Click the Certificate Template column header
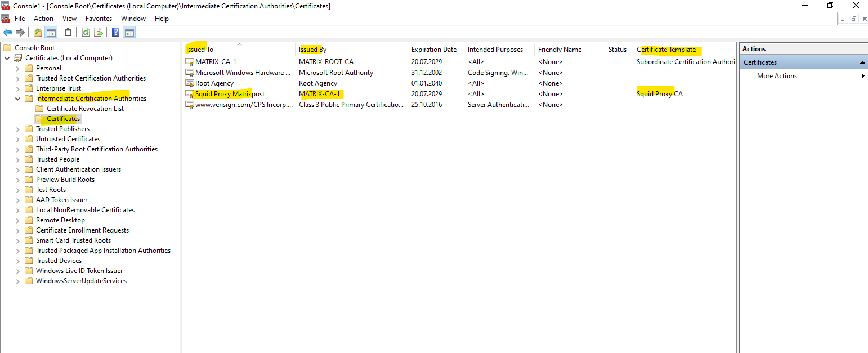Screen dimensions: 868x353 tap(666, 50)
